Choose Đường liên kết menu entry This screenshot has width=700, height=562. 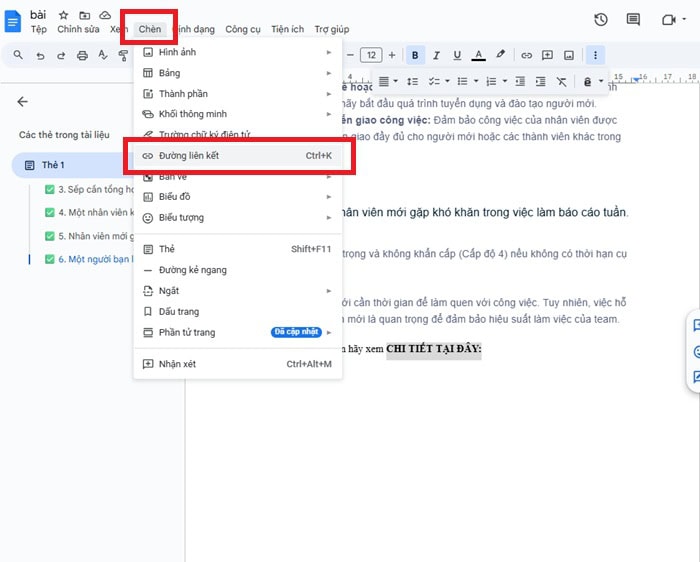238,156
